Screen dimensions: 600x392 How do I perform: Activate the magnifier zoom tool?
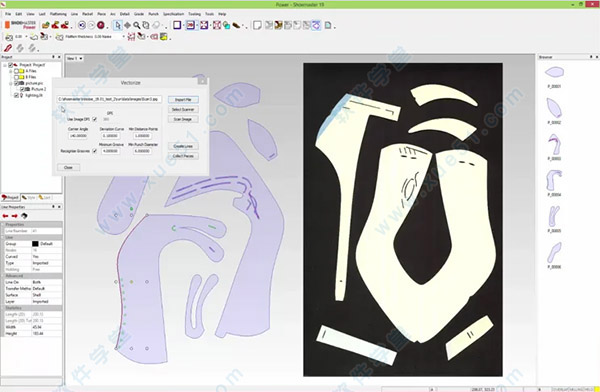click(x=136, y=25)
